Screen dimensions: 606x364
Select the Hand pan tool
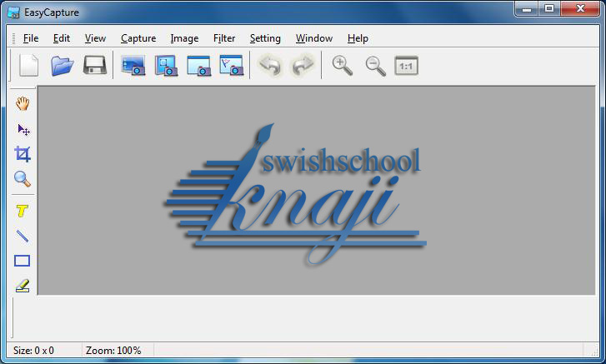23,104
